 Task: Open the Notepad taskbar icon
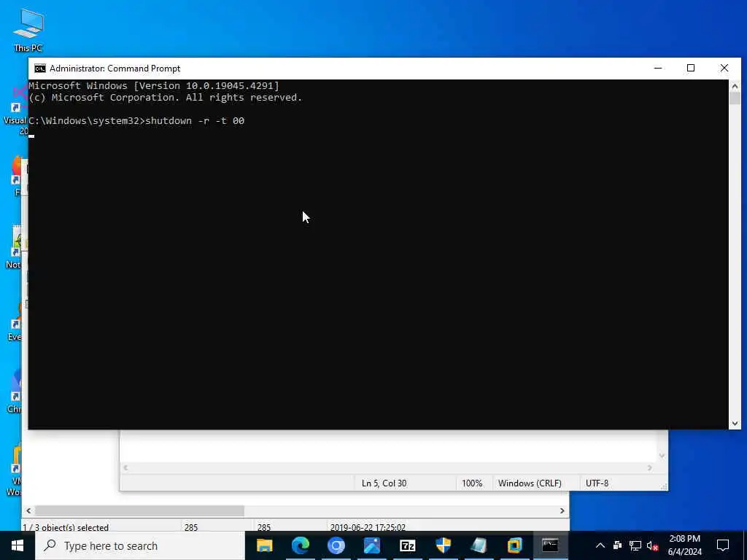479,545
